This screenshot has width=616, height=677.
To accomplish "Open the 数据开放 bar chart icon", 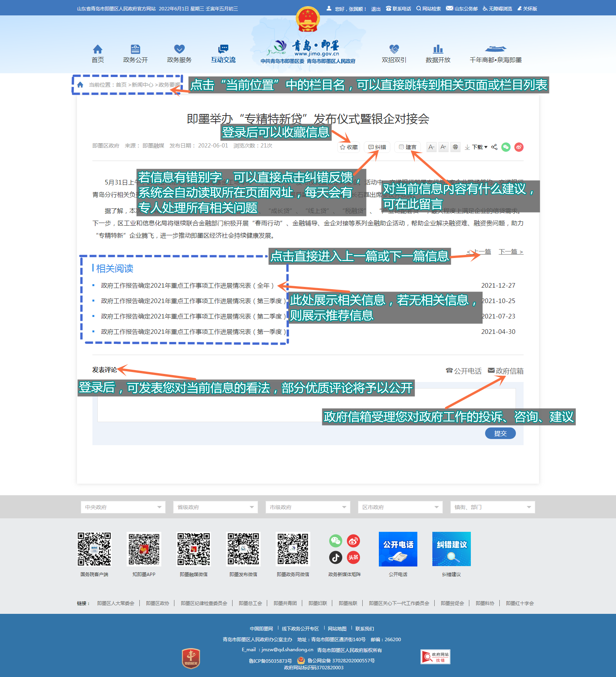I will pyautogui.click(x=438, y=50).
